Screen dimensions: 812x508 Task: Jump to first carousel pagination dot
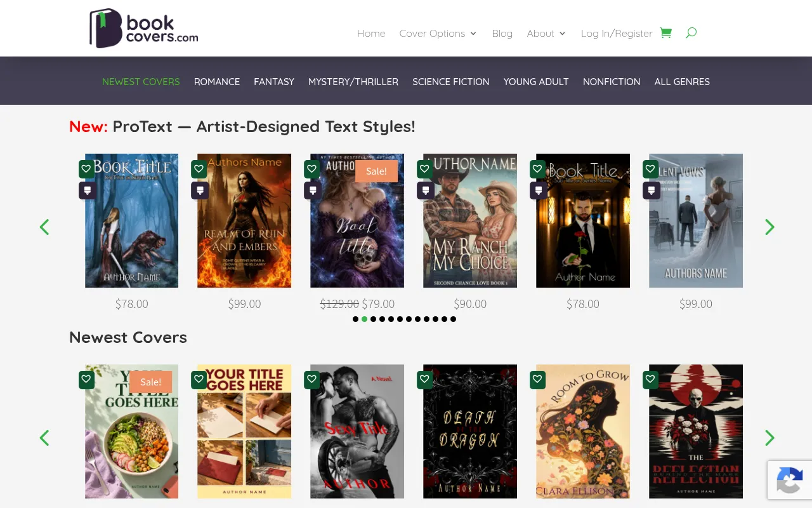pos(355,319)
